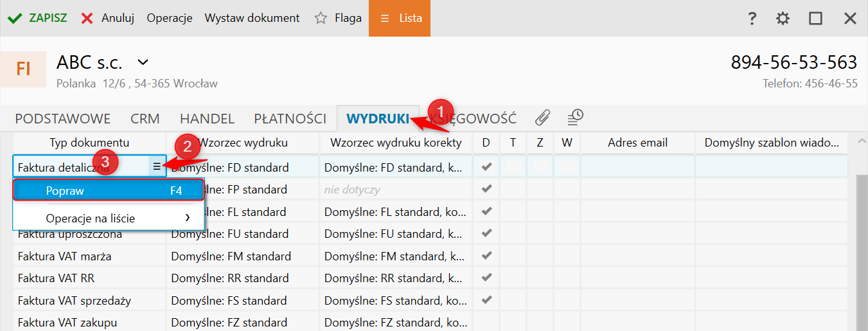The image size is (868, 331).
Task: Open help with the question mark icon
Action: pos(752,19)
